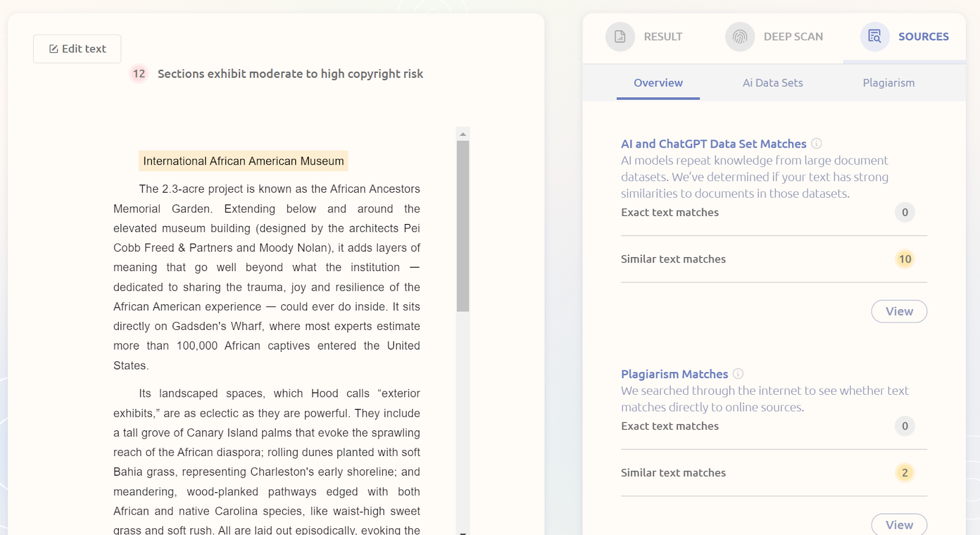The height and width of the screenshot is (535, 980).
Task: Click the Edit text button
Action: (77, 49)
